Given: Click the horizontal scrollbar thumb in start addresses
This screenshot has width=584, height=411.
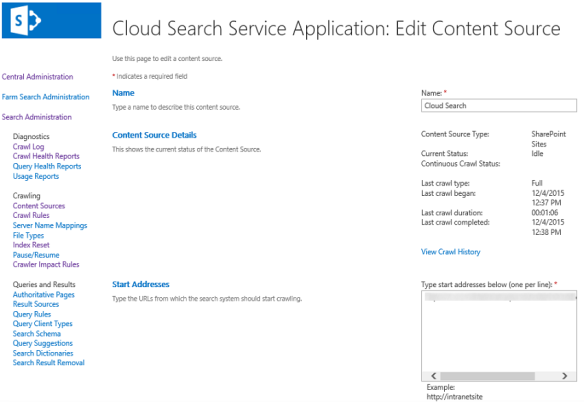Looking at the screenshot, I should tap(488, 376).
